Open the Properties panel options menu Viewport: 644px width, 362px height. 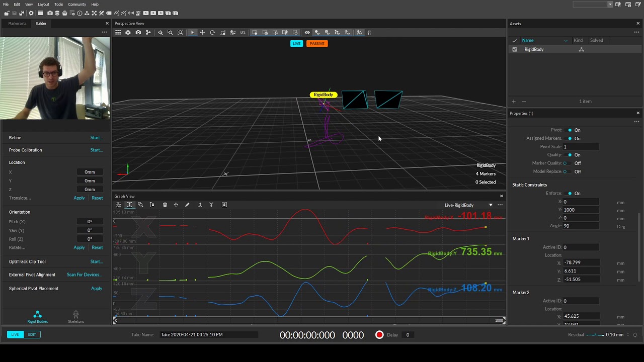coord(636,122)
